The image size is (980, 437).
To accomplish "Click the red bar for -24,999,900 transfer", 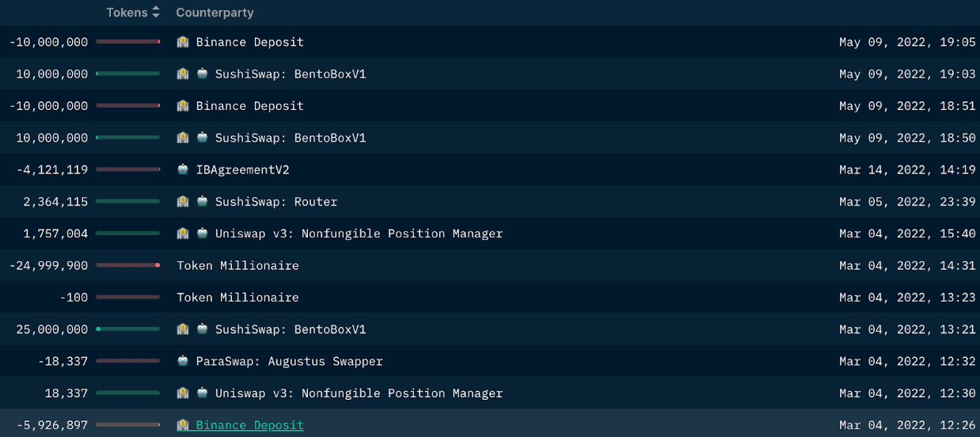I will point(128,265).
